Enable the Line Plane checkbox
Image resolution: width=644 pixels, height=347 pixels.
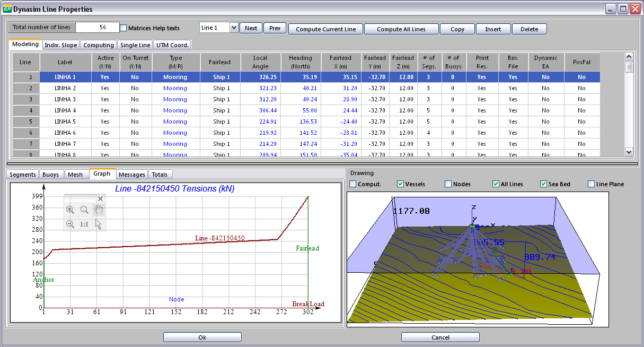(x=591, y=184)
